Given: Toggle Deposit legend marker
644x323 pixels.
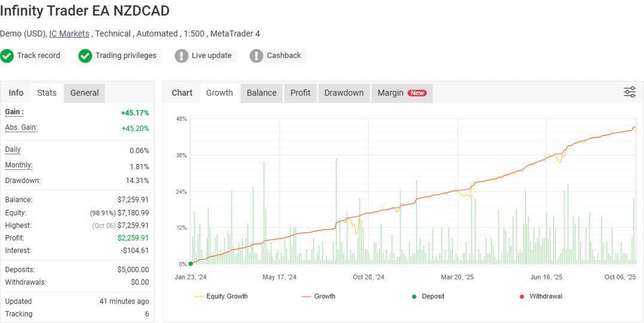Looking at the screenshot, I should point(428,296).
